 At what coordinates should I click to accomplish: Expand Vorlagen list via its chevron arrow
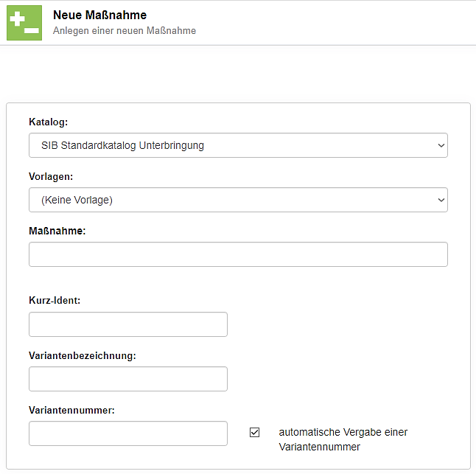[x=441, y=200]
